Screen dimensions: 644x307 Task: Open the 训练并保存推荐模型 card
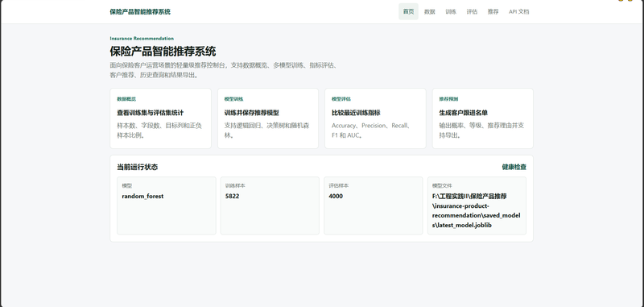point(268,118)
